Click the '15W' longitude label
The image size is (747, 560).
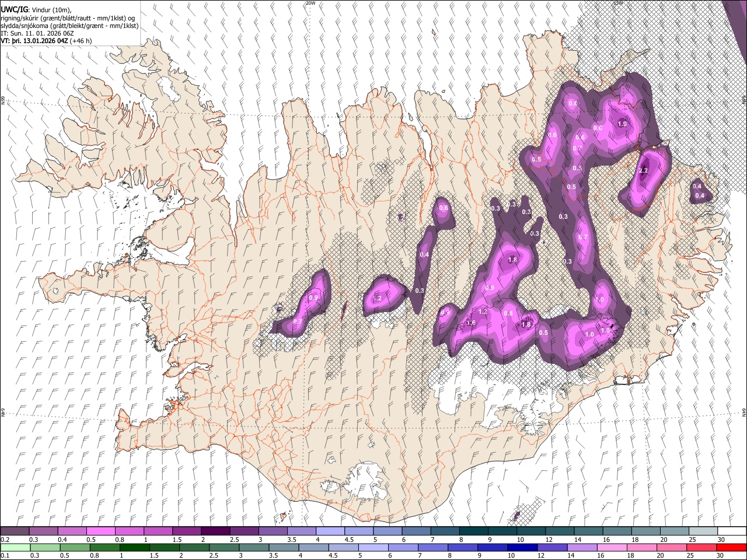(619, 3)
